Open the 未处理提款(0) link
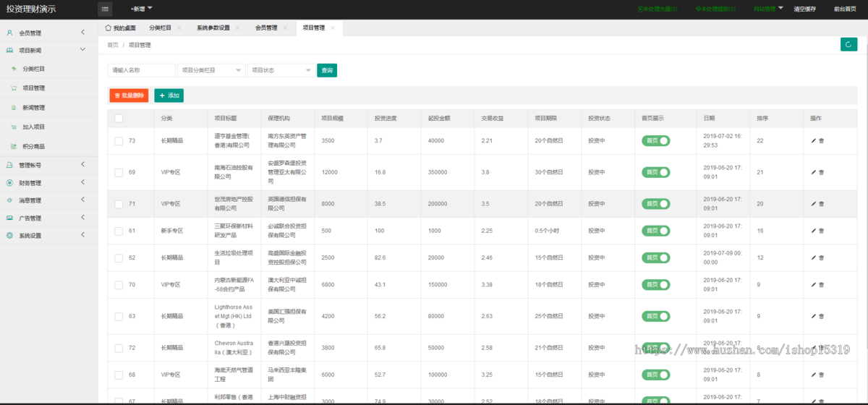868x405 pixels. point(715,9)
